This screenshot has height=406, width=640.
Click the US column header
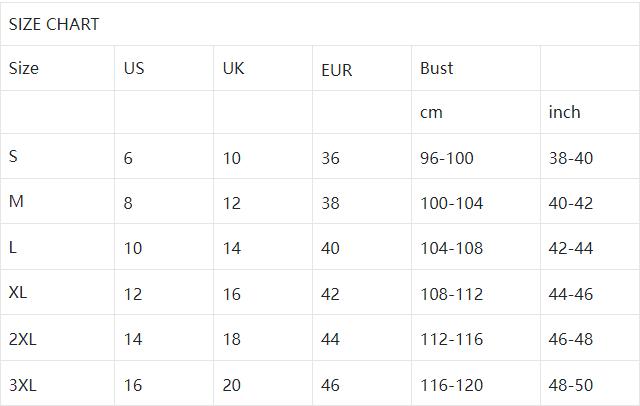click(134, 69)
